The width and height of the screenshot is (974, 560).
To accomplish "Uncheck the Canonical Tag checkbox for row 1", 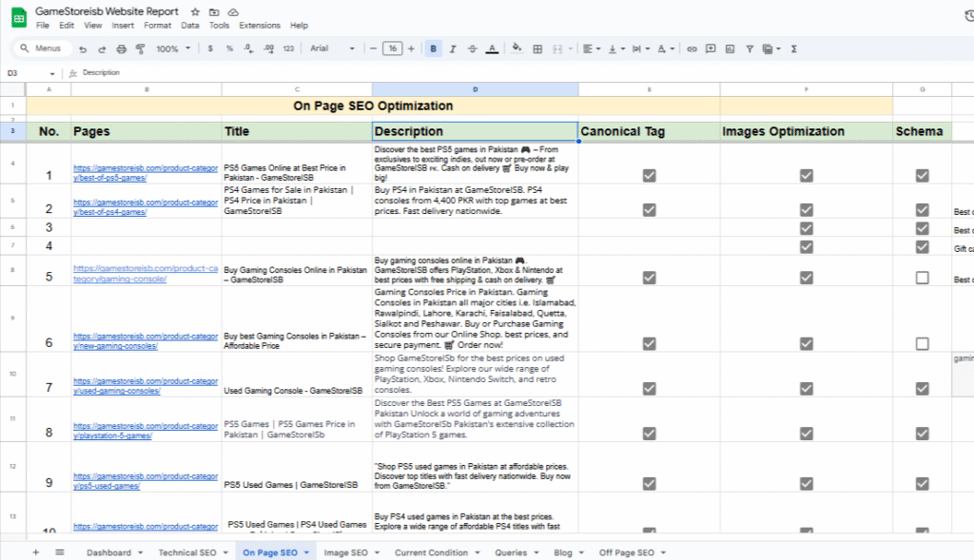I will click(x=649, y=175).
